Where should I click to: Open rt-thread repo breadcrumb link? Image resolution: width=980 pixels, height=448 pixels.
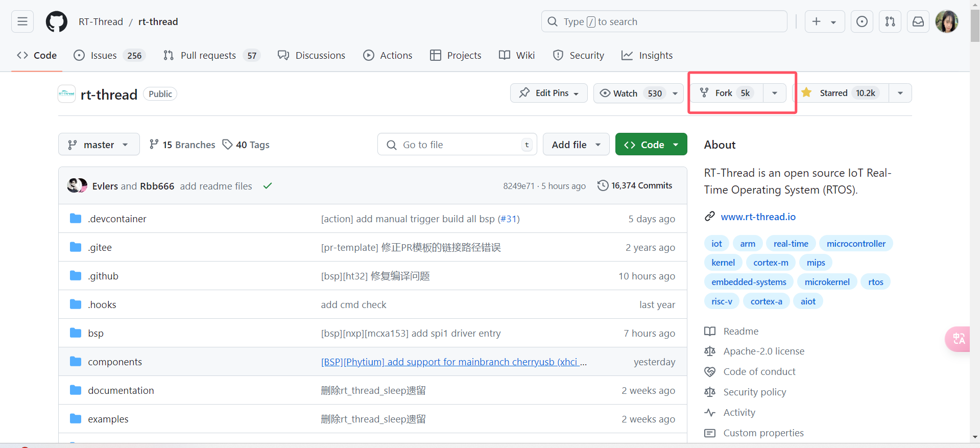pos(158,21)
